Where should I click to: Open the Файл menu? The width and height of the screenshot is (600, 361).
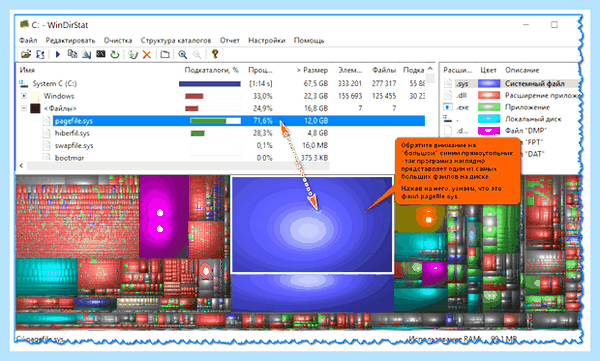click(28, 41)
